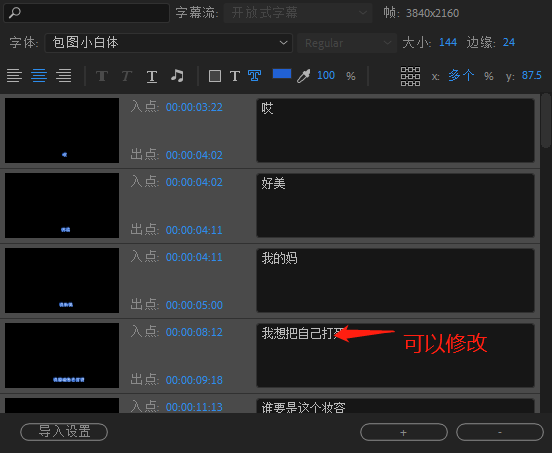The image size is (552, 453).
Task: Open the Regular font style dropdown
Action: click(x=347, y=43)
